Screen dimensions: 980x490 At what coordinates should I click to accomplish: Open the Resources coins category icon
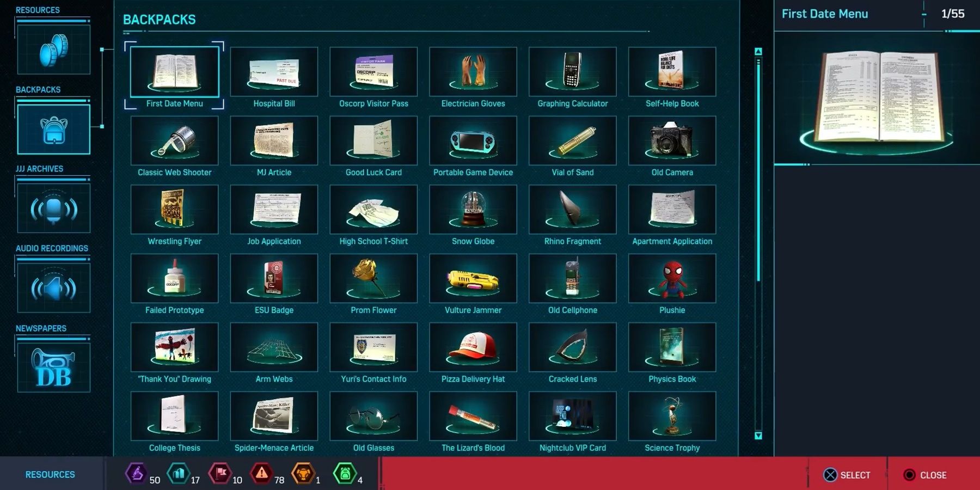coord(53,50)
